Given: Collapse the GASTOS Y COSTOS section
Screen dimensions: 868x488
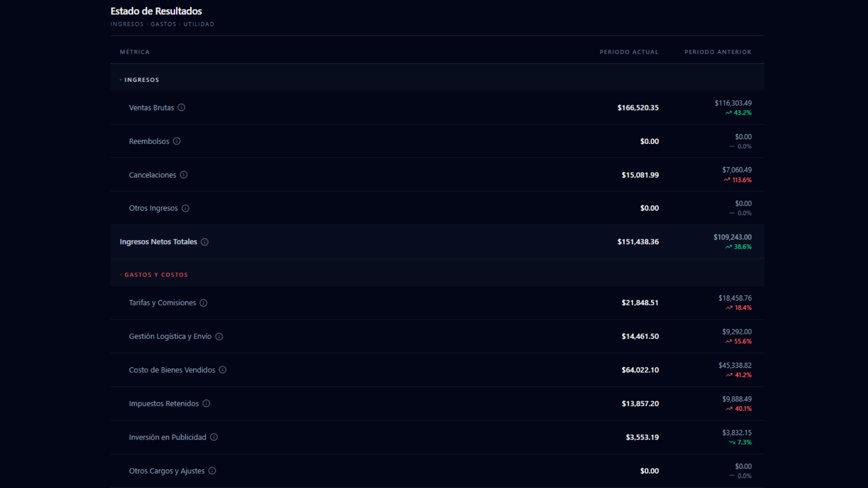Looking at the screenshot, I should (x=156, y=275).
